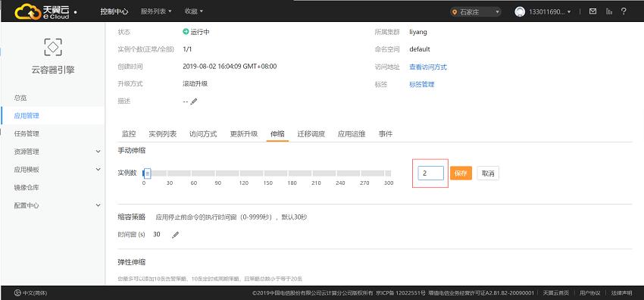This screenshot has width=644, height=300.
Task: Click the instance count input field
Action: click(x=431, y=173)
